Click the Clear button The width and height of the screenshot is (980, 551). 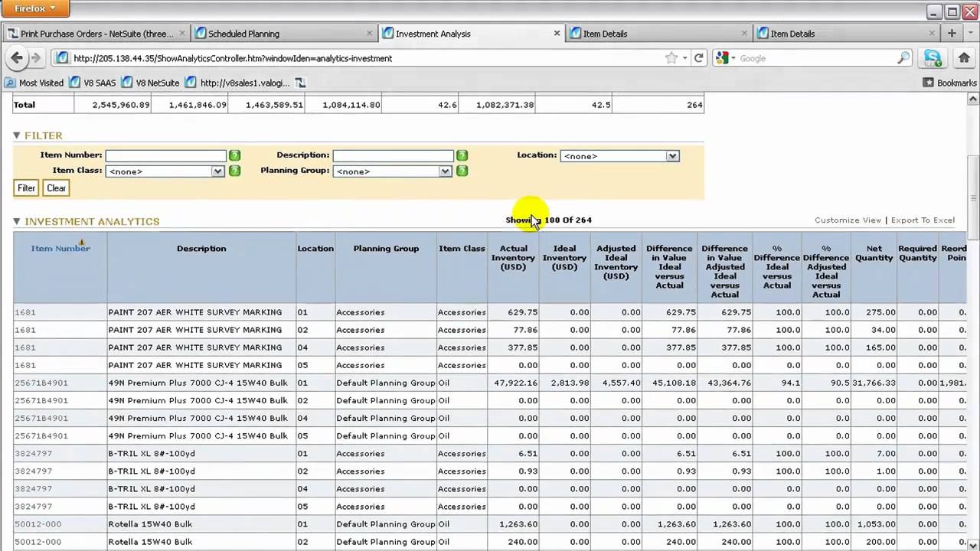[56, 188]
